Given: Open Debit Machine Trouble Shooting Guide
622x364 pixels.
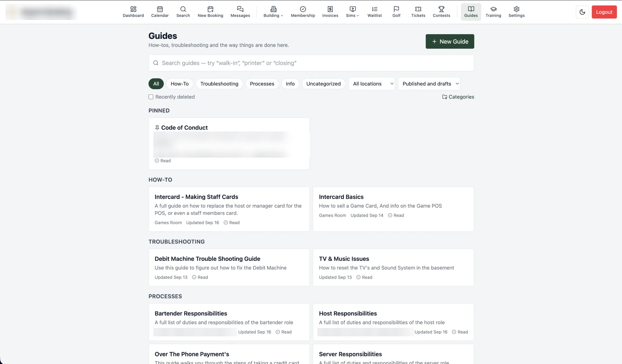Looking at the screenshot, I should 229,267.
